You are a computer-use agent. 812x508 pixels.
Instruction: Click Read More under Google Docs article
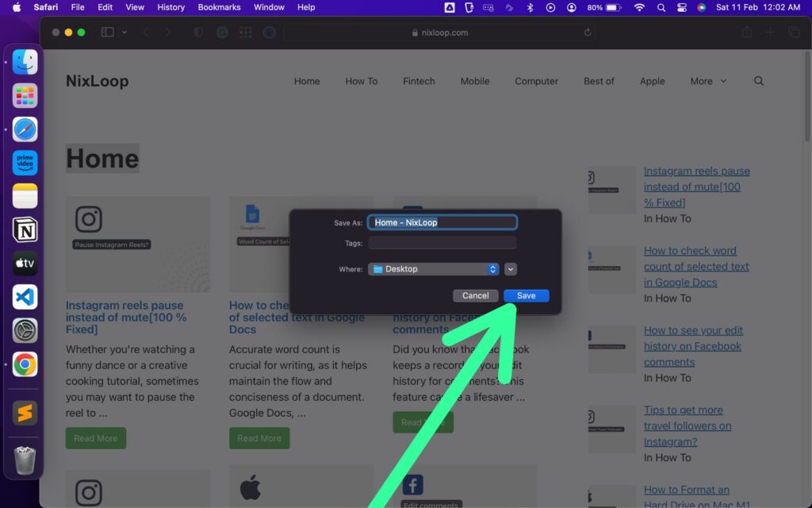tap(259, 438)
